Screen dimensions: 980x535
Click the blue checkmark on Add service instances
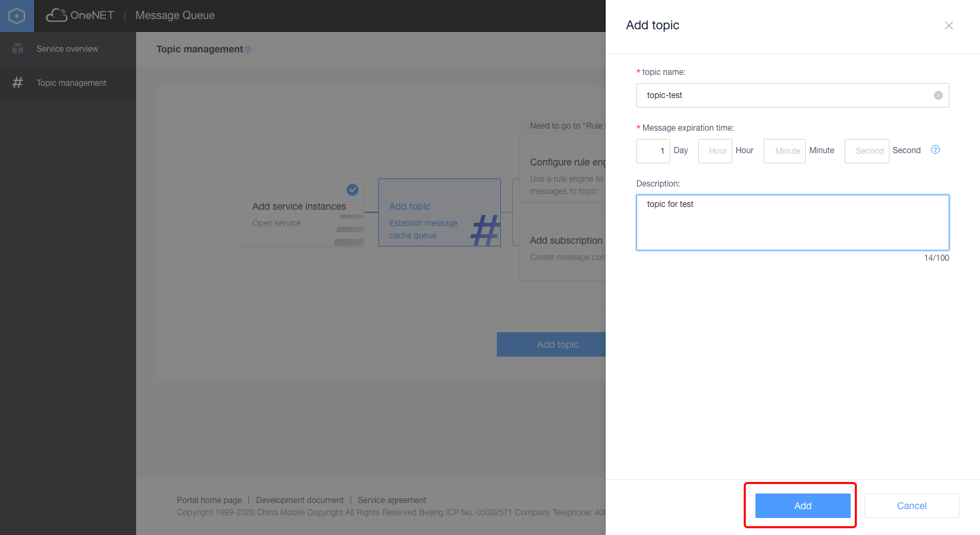pos(353,190)
